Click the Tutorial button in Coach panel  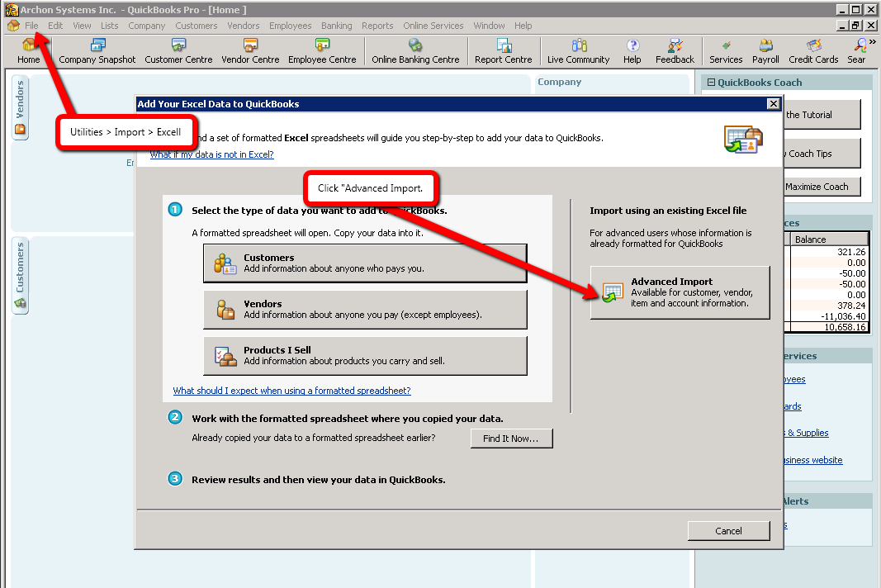pos(822,115)
